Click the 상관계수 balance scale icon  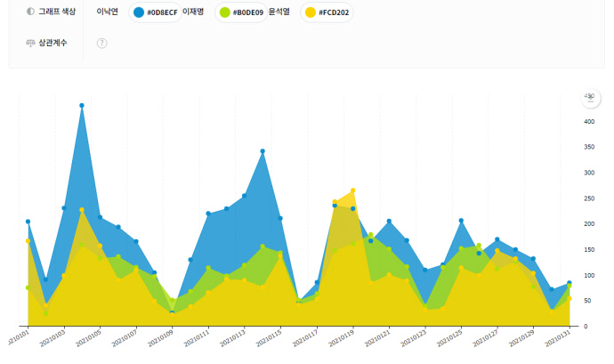click(x=31, y=43)
